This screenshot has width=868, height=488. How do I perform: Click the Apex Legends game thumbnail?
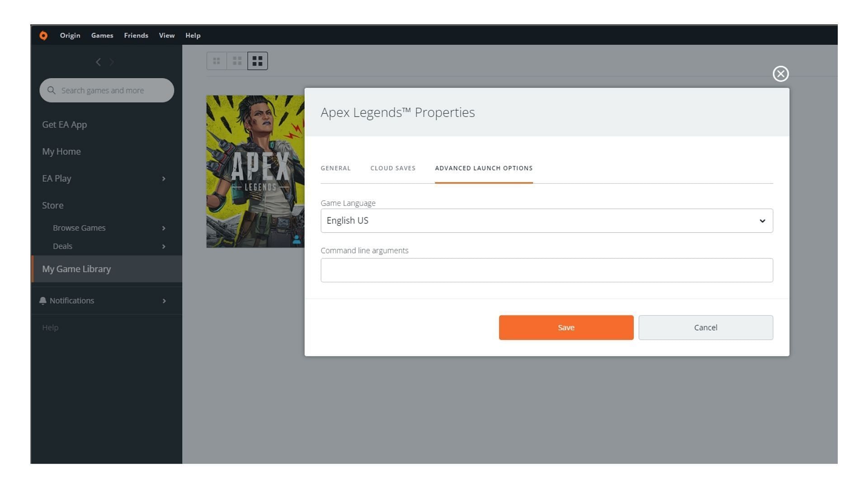pos(254,172)
